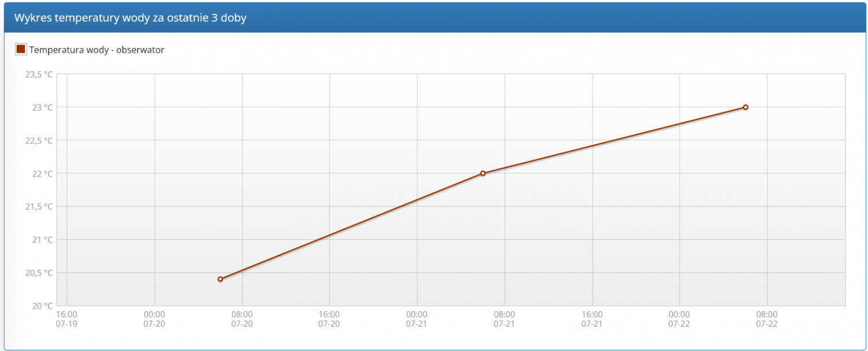The image size is (868, 351).
Task: Click the '08:00 07-22' x-axis label
Action: pos(767,319)
